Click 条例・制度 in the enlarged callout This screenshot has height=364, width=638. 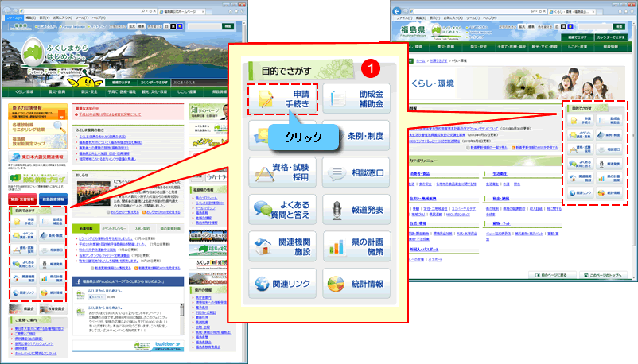coord(368,136)
